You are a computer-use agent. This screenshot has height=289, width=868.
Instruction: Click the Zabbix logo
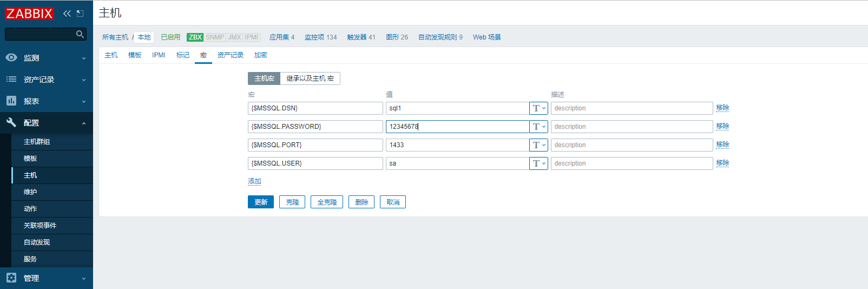pos(29,14)
